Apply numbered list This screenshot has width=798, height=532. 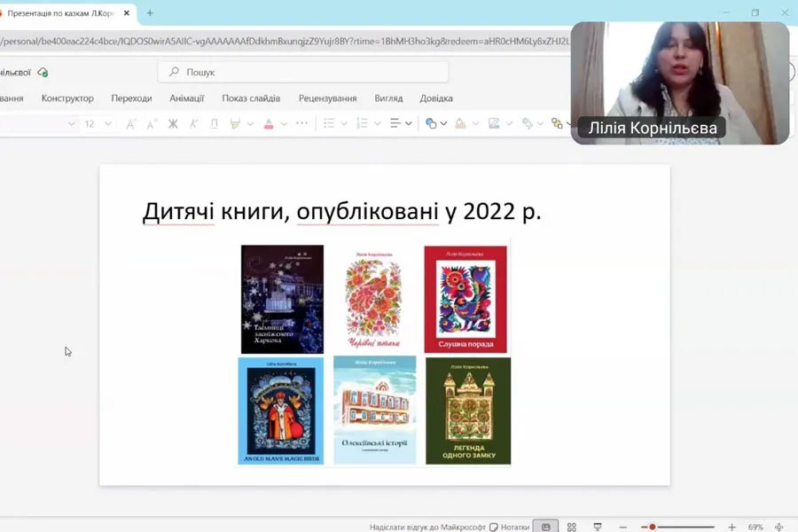pos(363,123)
